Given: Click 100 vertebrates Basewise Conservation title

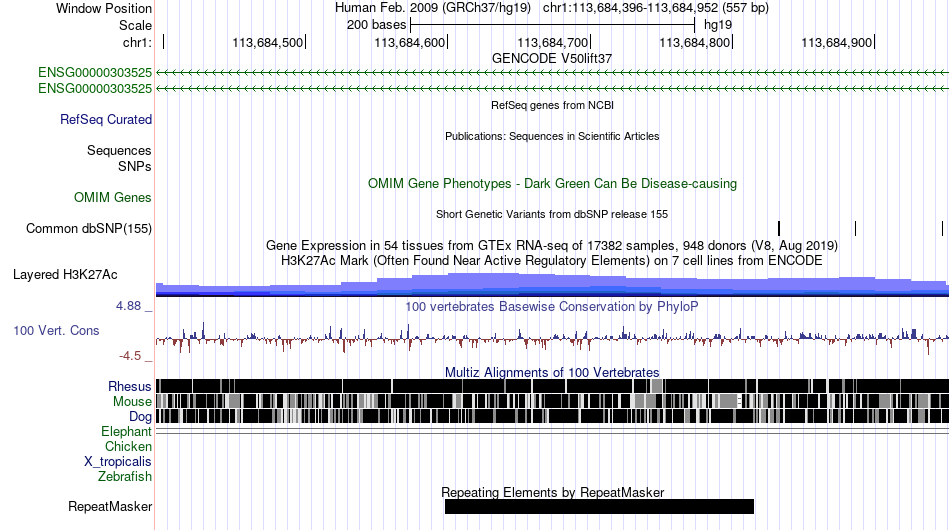Looking at the screenshot, I should [x=552, y=306].
